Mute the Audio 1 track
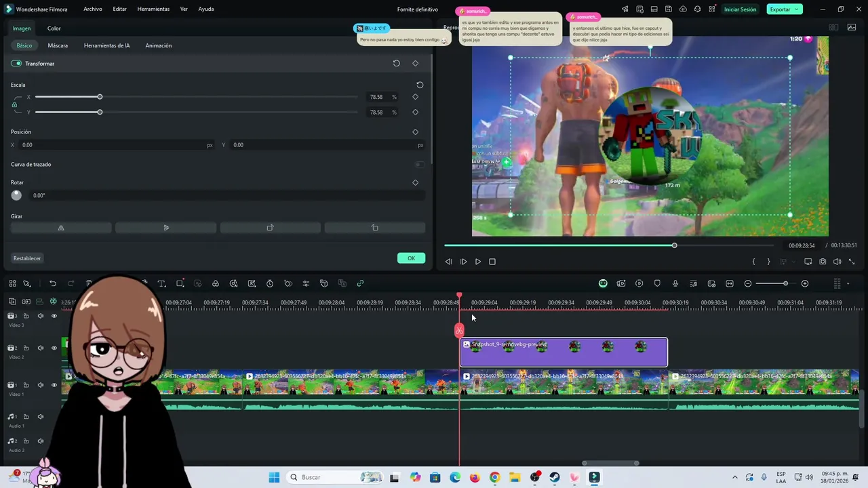Viewport: 868px width, 488px height. [40, 417]
